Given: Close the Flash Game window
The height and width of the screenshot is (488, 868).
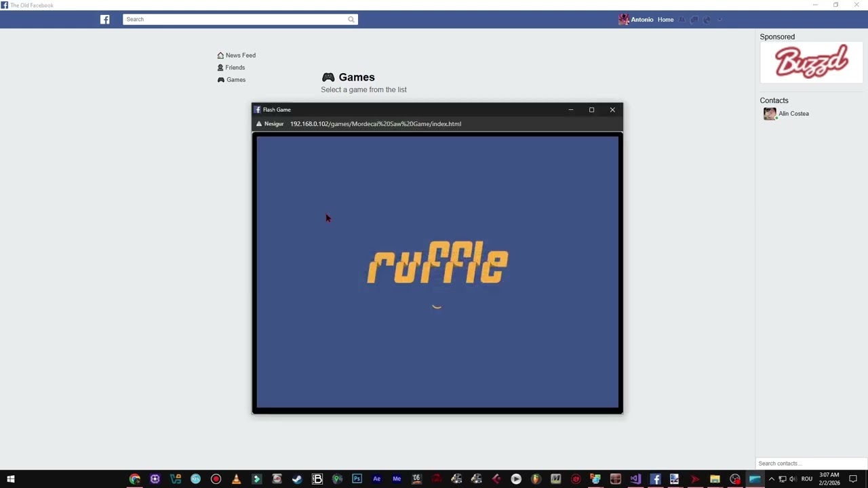Looking at the screenshot, I should pos(612,110).
